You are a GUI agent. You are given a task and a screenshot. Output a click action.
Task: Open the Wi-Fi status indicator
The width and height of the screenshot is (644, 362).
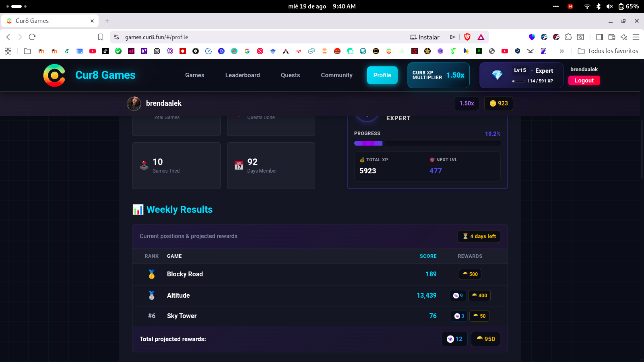point(587,6)
